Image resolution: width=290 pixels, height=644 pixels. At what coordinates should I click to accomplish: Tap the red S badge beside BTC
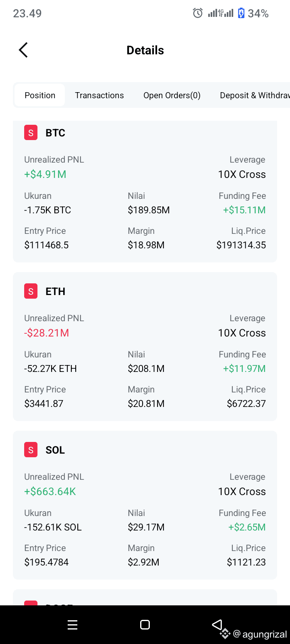point(31,133)
